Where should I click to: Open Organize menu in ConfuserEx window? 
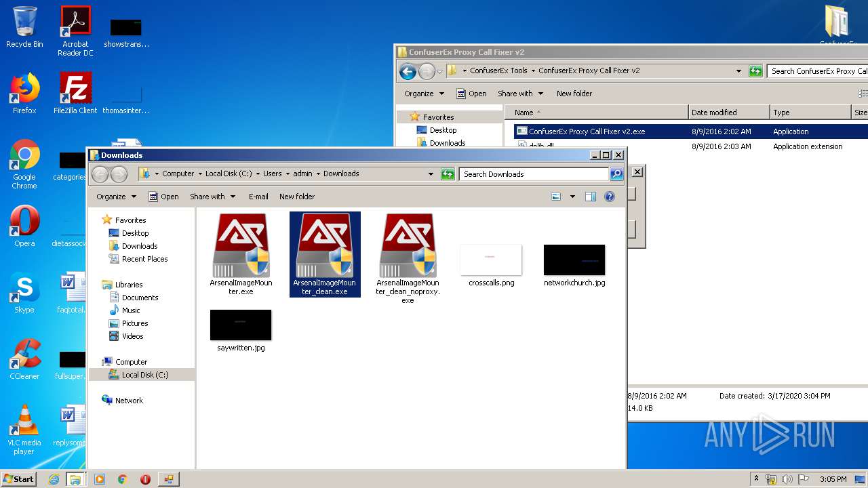pyautogui.click(x=424, y=94)
